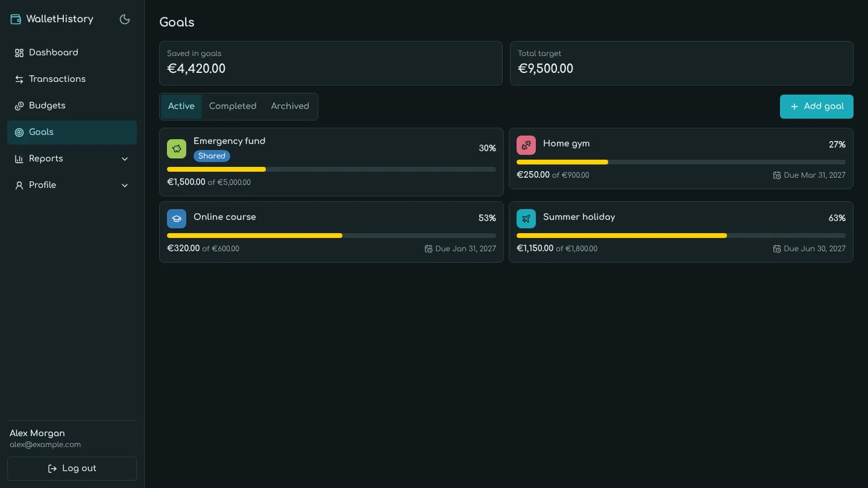This screenshot has width=868, height=488.
Task: Click the WalletHistory wallet logo icon
Action: tap(16, 19)
